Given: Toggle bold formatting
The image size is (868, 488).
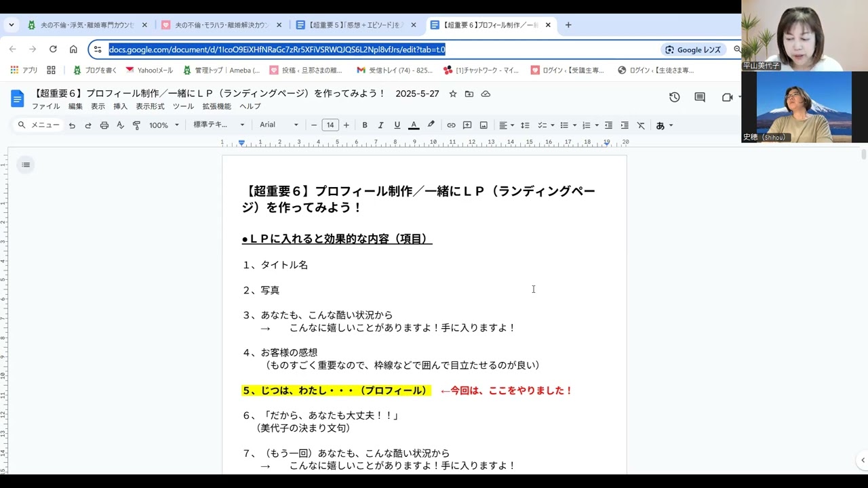Looking at the screenshot, I should click(x=365, y=125).
